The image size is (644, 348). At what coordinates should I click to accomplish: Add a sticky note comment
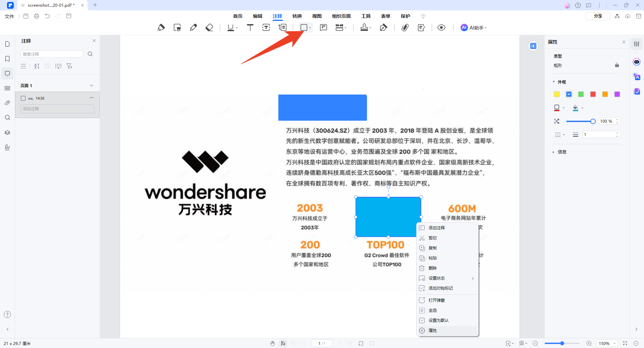pyautogui.click(x=323, y=27)
